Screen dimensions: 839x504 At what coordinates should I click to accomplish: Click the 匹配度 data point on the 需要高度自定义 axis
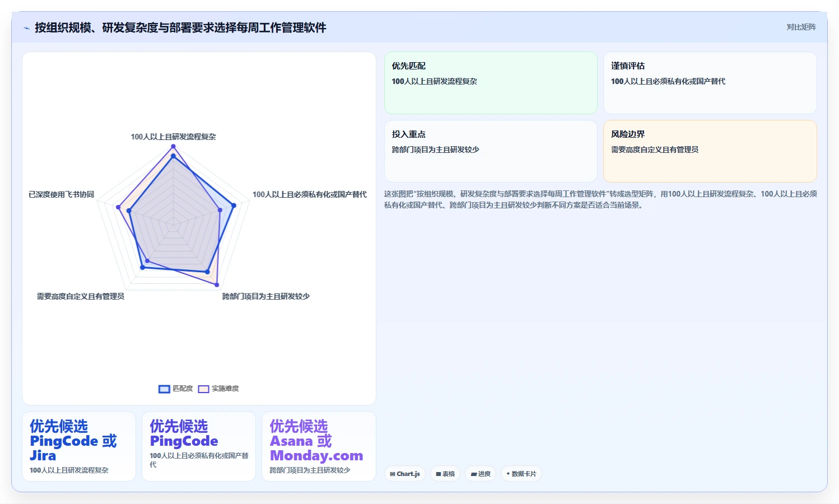click(x=142, y=268)
